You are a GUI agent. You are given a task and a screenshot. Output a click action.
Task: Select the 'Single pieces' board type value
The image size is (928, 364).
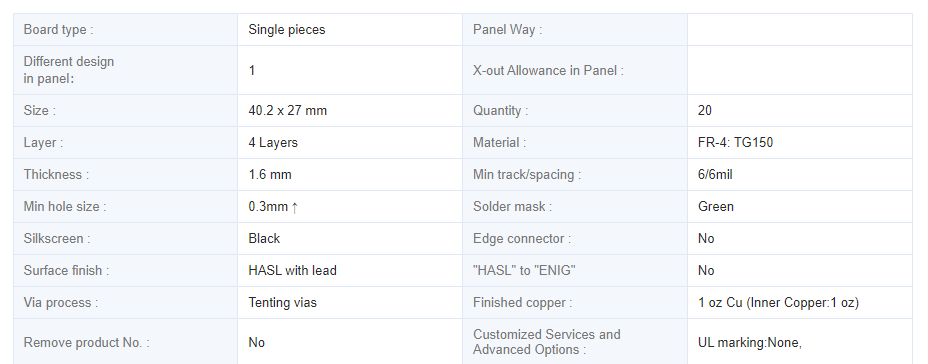[287, 30]
